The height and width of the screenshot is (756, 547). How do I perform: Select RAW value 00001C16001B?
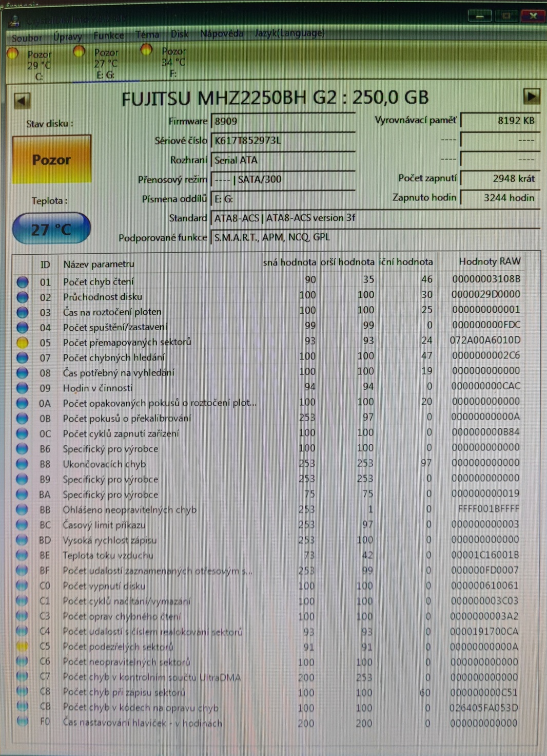coord(485,555)
